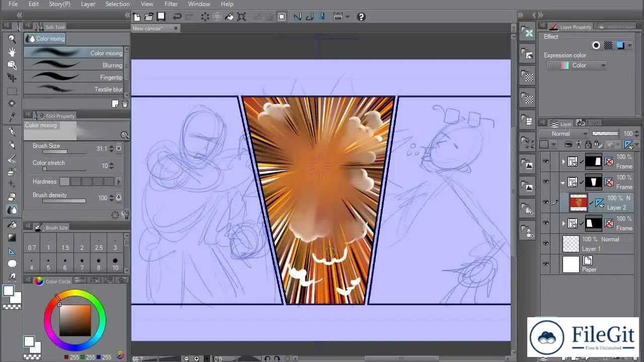
Task: Click the Open file folder icon
Action: [x=149, y=17]
